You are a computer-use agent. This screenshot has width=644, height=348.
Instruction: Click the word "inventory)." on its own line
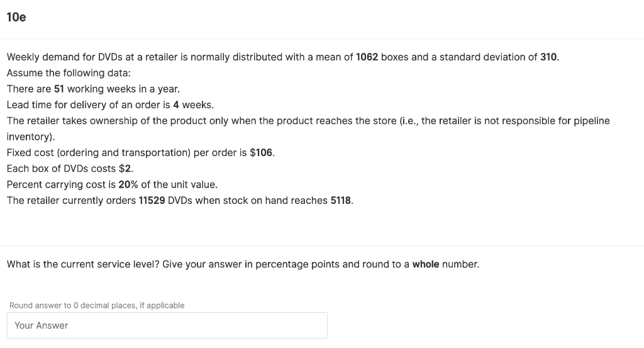[31, 137]
